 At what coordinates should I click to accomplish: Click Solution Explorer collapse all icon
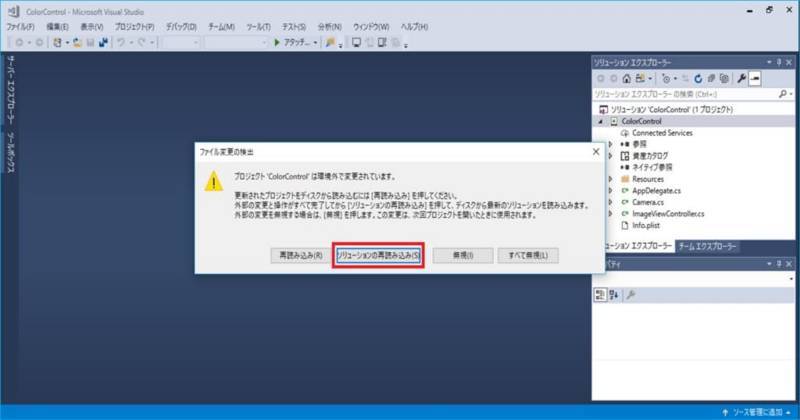[711, 79]
